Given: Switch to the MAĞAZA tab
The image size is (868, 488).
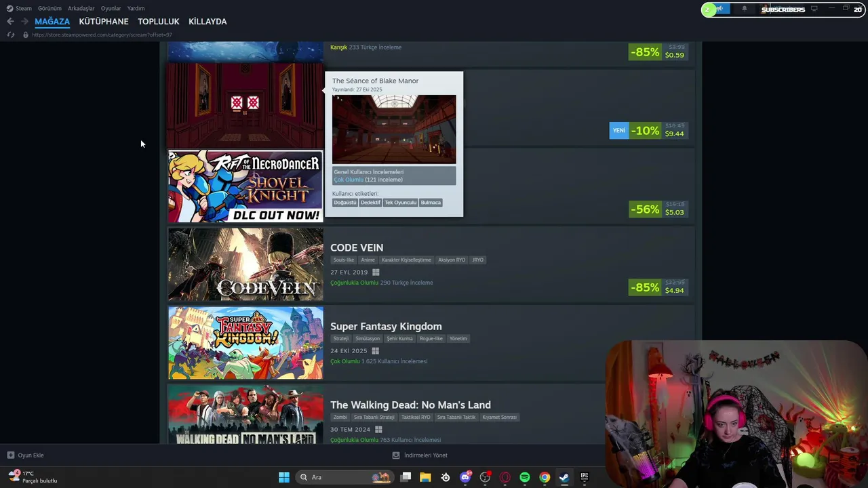Looking at the screenshot, I should (52, 22).
